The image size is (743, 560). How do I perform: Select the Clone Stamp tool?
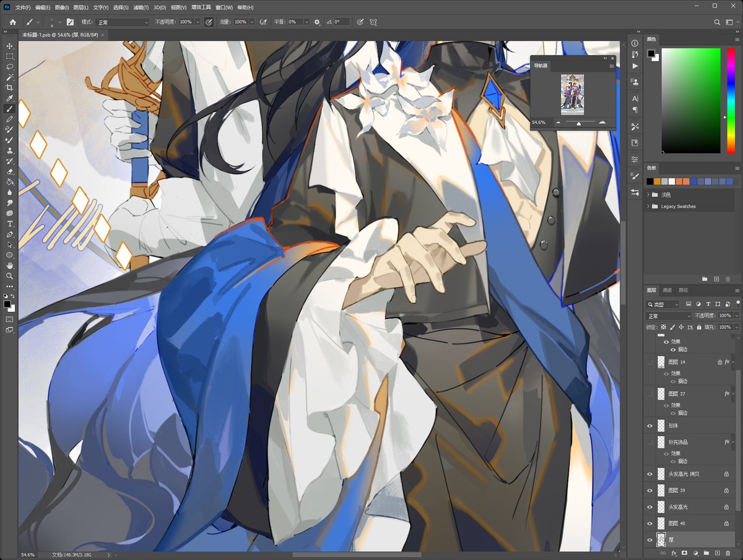pos(9,150)
